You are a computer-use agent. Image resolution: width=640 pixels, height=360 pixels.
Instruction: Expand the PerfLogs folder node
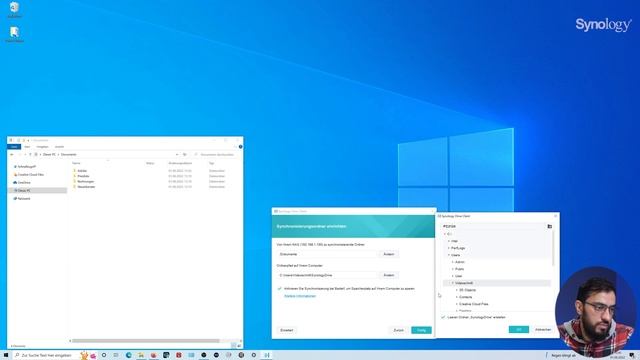click(449, 248)
